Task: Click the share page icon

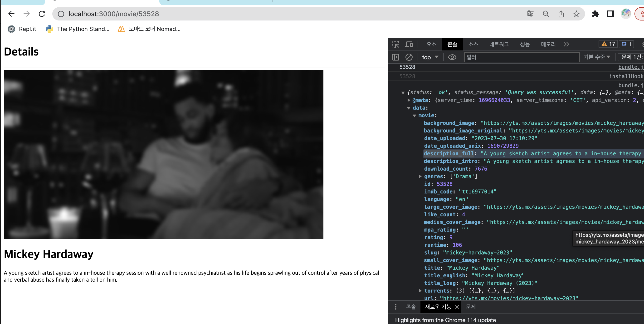Action: point(561,14)
